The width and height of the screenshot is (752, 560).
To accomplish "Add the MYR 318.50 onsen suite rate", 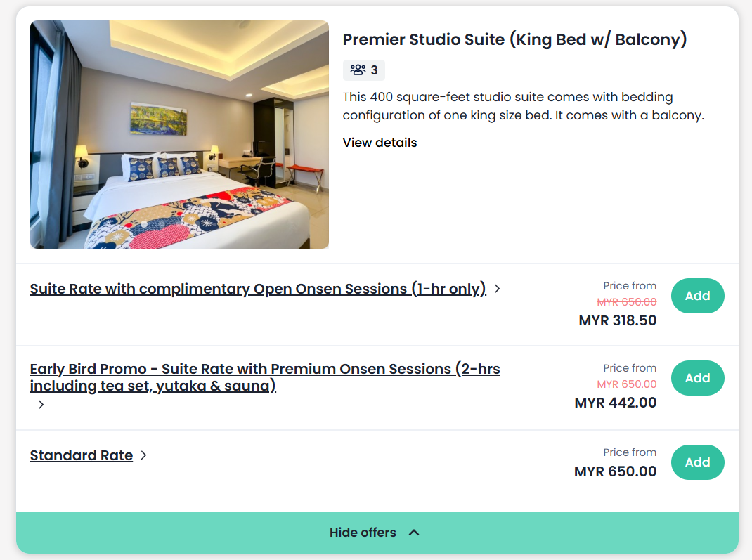I will click(697, 296).
